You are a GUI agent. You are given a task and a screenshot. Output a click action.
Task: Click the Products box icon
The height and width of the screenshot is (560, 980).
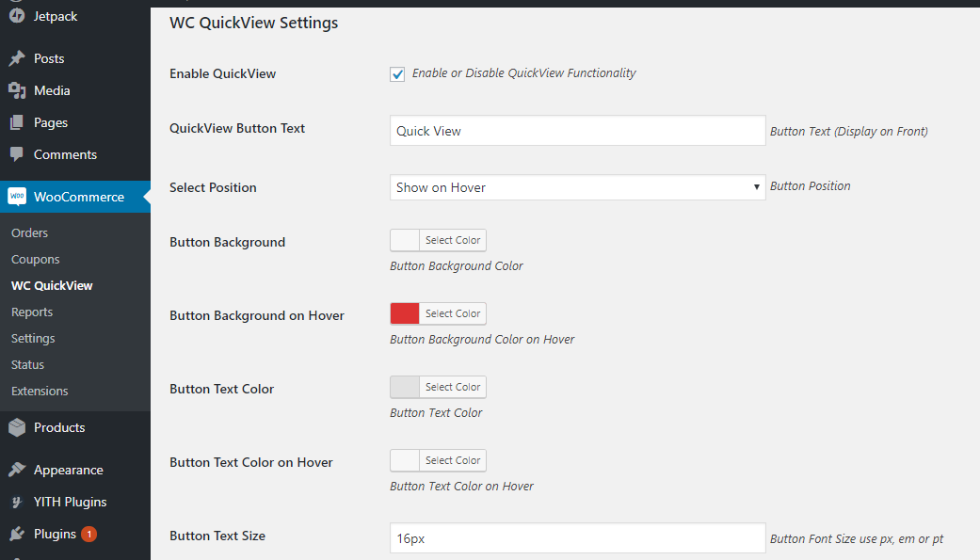tap(17, 427)
